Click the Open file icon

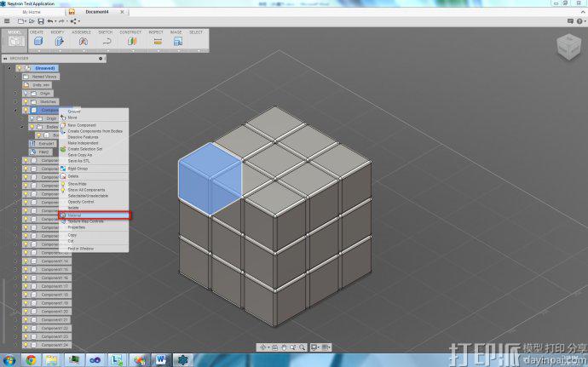pyautogui.click(x=33, y=21)
